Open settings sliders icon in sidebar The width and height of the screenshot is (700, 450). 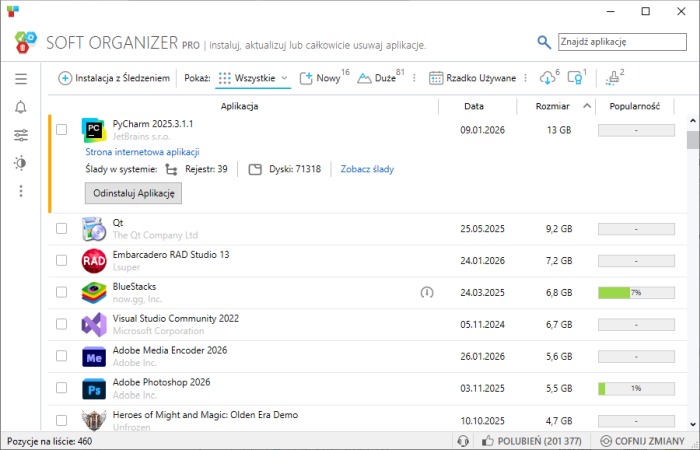(21, 135)
